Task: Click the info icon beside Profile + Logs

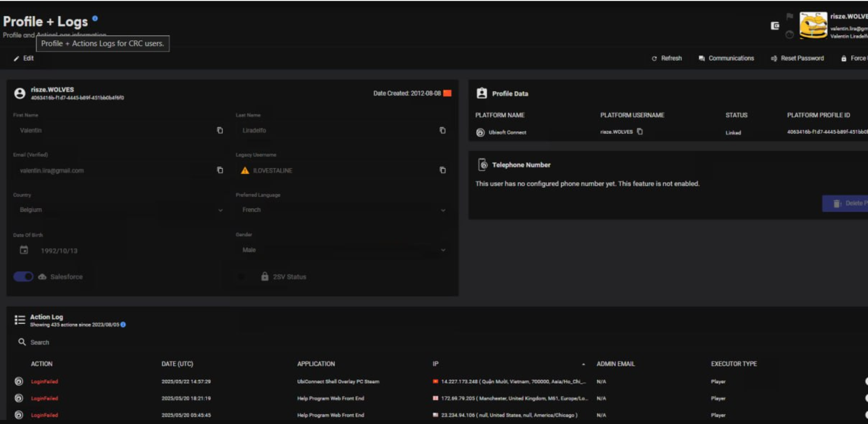Action: click(95, 19)
